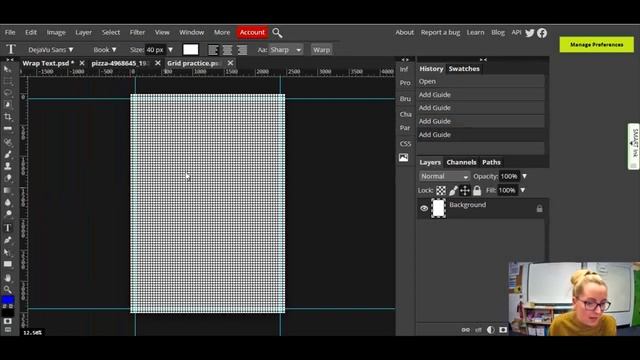Open the Edit menu

point(31,32)
